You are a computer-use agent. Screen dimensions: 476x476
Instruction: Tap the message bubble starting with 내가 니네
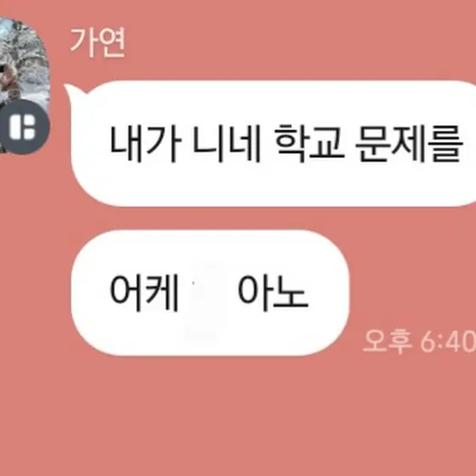coord(273,144)
